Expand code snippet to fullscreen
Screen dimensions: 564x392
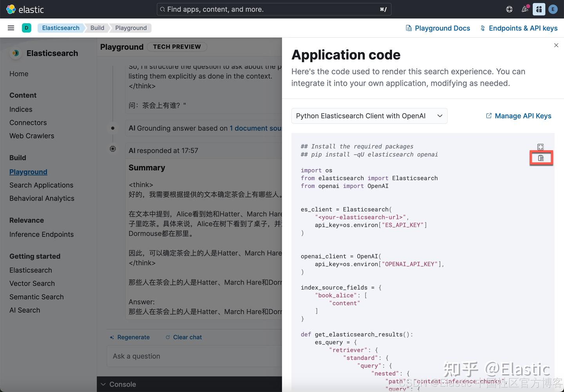(540, 146)
